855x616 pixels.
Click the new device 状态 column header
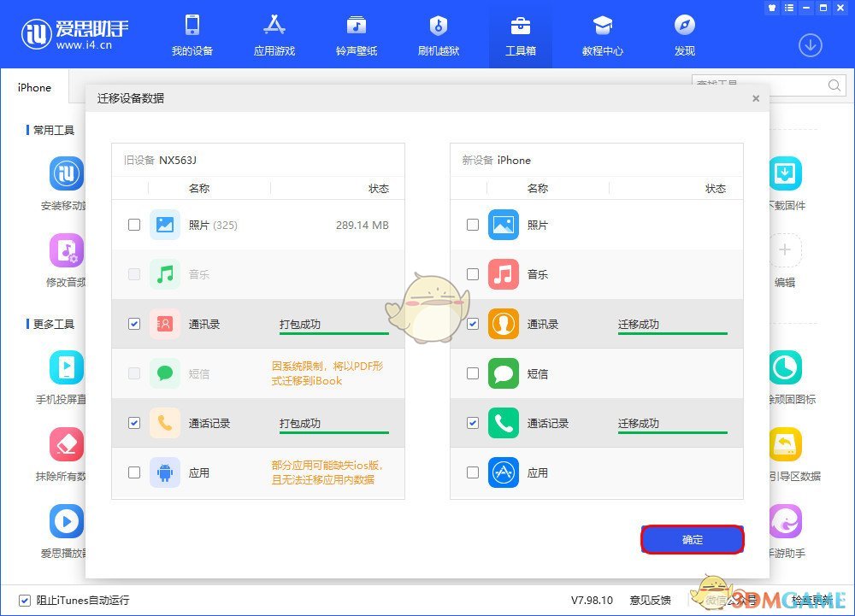point(716,189)
